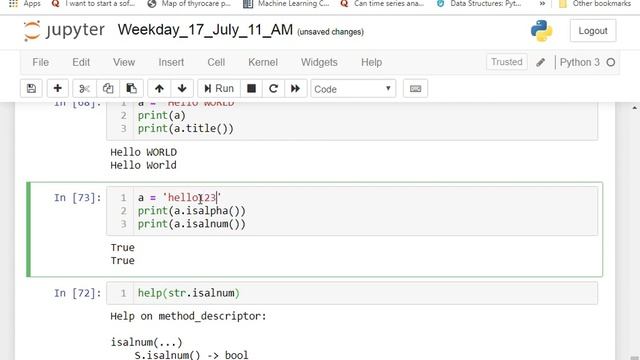
Task: Click print(a.isalnum()) line in cell 73
Action: click(x=192, y=224)
